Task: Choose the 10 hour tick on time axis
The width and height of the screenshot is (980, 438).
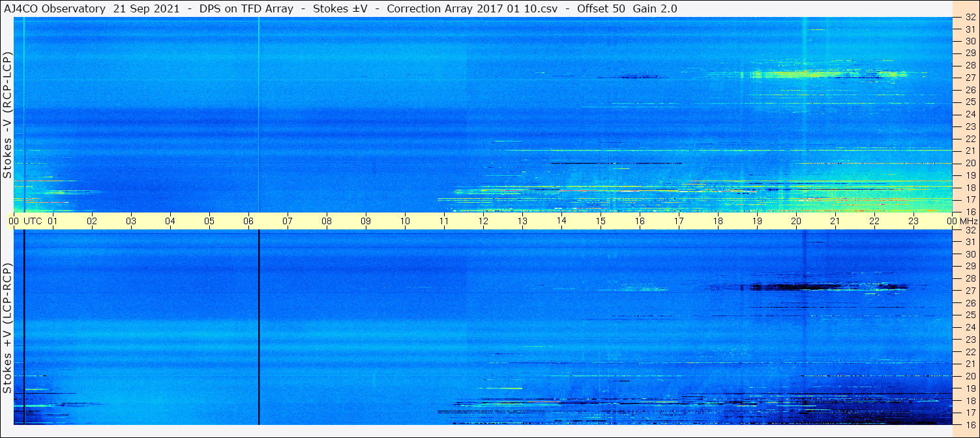Action: click(x=405, y=221)
